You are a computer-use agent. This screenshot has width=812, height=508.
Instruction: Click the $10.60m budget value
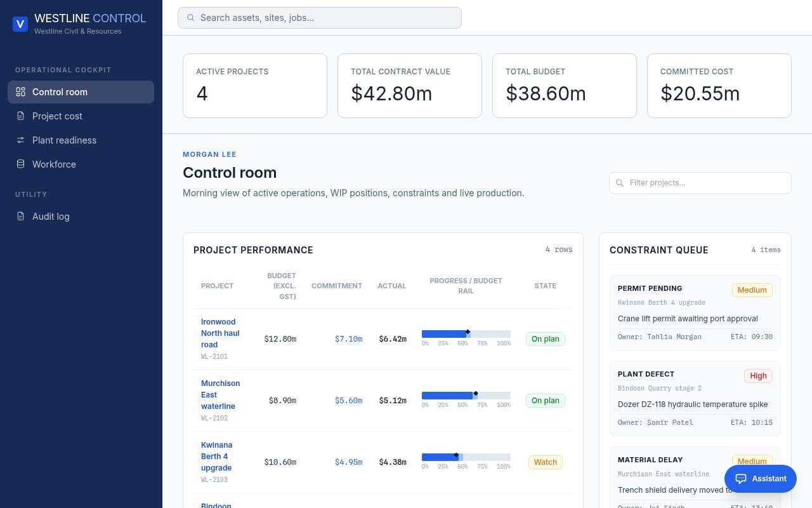280,462
